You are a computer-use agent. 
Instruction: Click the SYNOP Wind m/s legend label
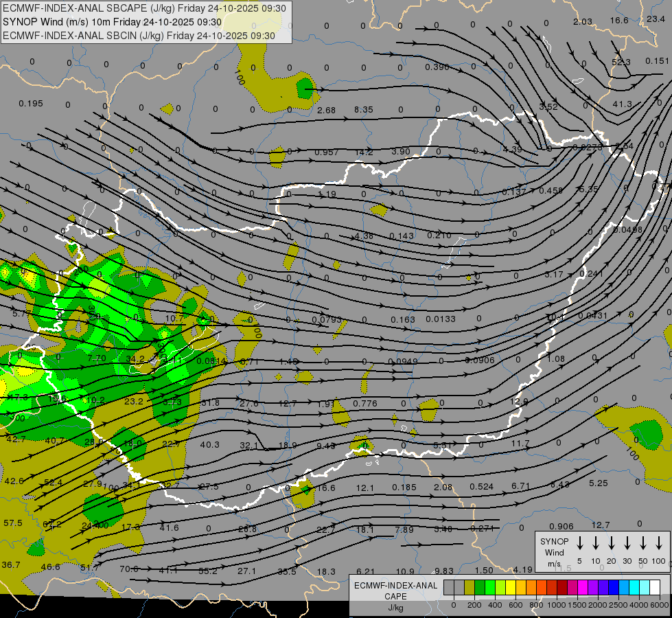click(554, 552)
